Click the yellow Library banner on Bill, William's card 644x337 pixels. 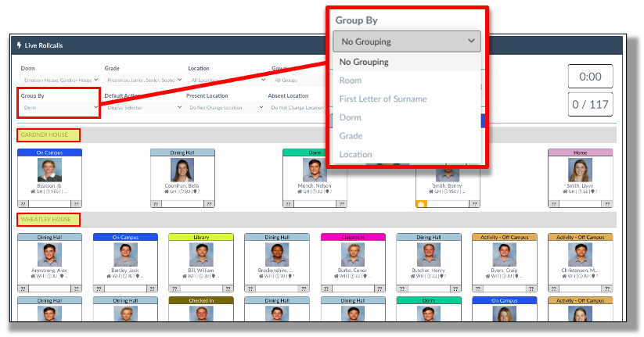click(x=201, y=237)
